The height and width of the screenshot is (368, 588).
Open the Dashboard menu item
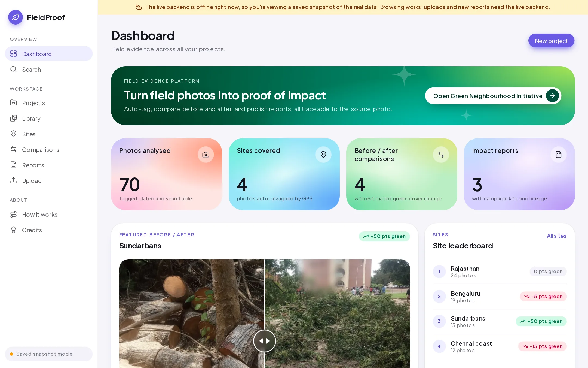[49, 54]
